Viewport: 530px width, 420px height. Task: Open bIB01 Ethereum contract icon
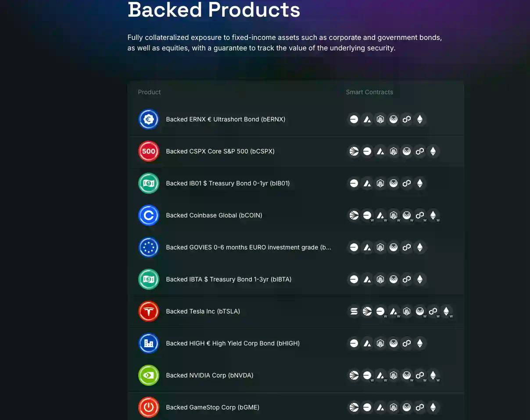pos(420,183)
